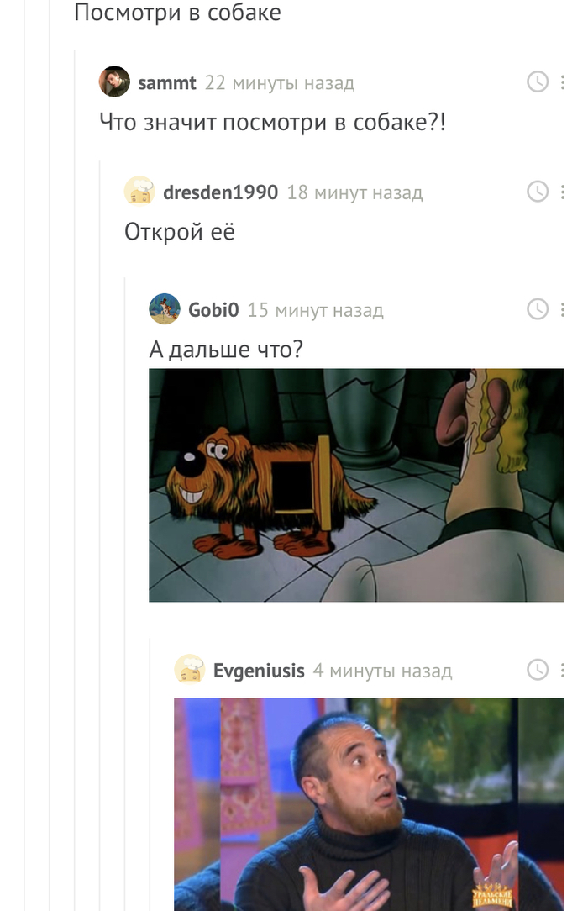The image size is (588, 911).
Task: Open three-dot menu on dresden1990's comment
Action: (x=563, y=192)
